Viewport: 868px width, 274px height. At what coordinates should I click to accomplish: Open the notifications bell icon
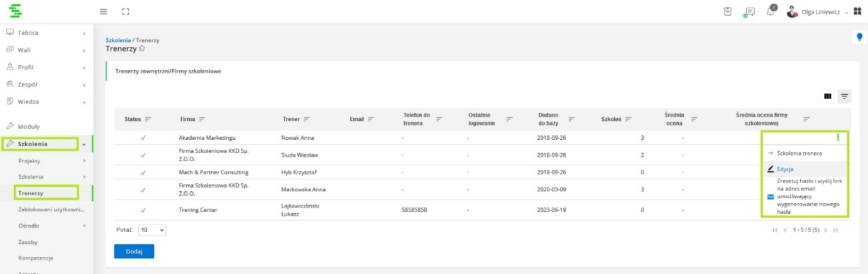click(770, 12)
